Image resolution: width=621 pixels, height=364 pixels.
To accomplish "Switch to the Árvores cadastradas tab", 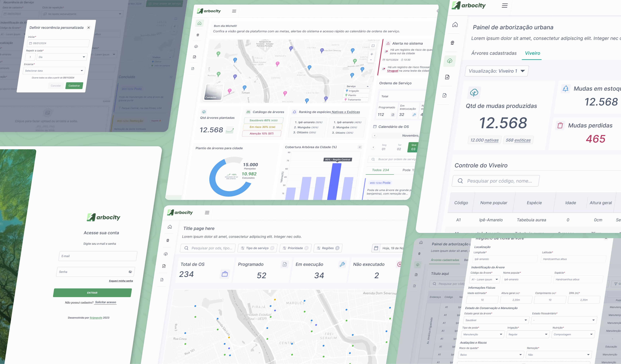I will (494, 53).
